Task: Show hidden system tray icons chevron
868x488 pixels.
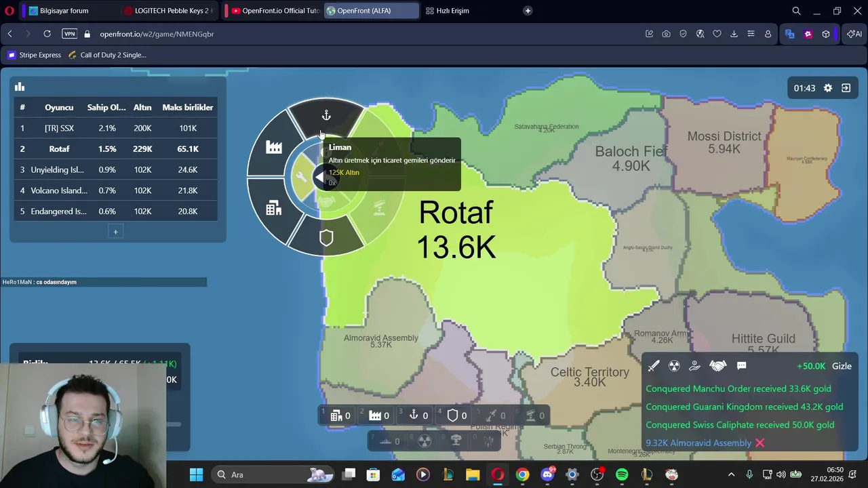Action: (x=731, y=474)
